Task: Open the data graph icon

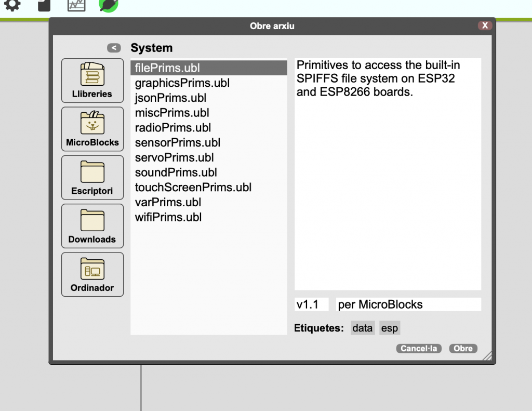Action: (76, 5)
